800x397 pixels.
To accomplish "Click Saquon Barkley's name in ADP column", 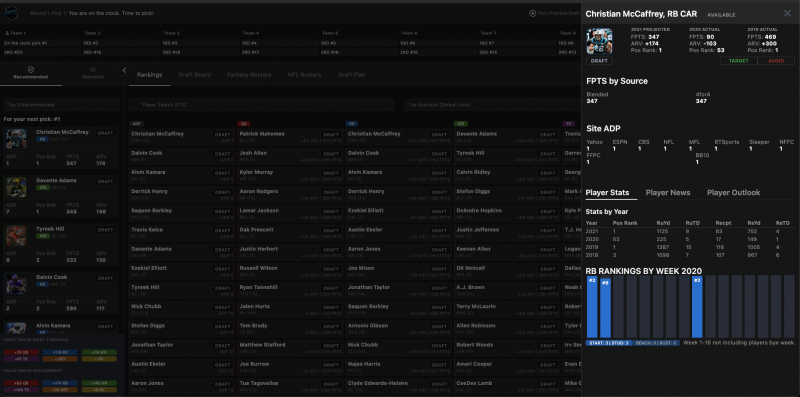I will 151,210.
